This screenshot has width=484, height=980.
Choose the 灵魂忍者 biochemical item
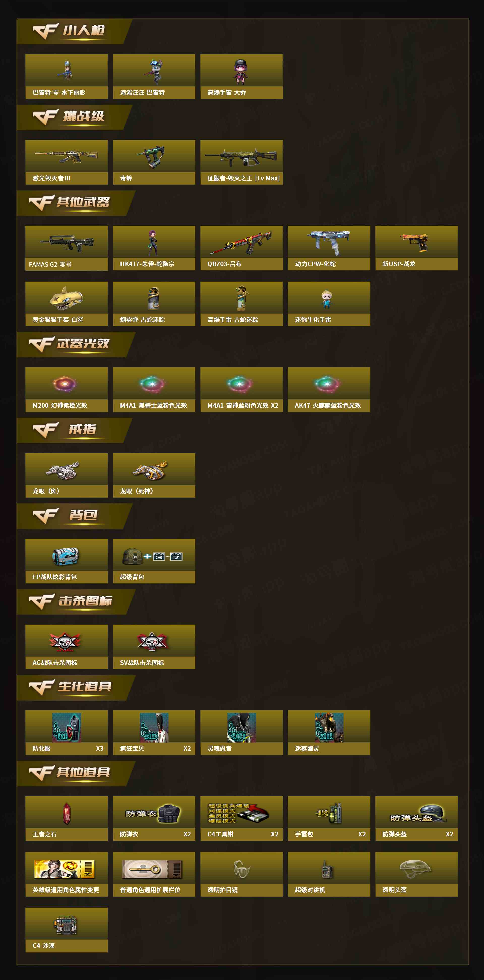tap(241, 732)
